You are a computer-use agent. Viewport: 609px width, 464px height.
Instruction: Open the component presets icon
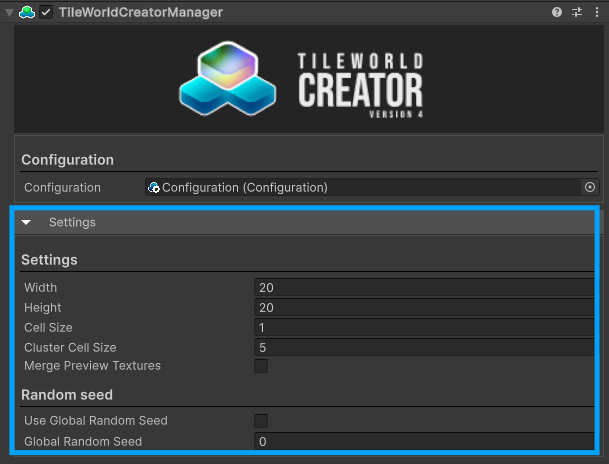[x=577, y=12]
